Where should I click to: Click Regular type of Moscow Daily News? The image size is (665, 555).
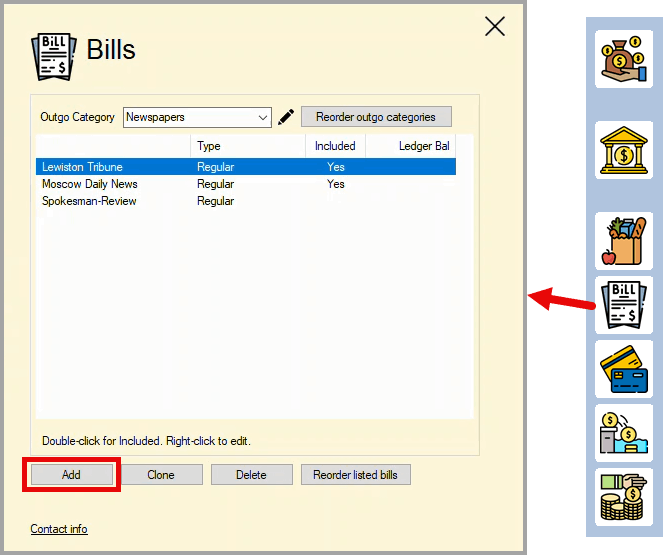click(215, 184)
